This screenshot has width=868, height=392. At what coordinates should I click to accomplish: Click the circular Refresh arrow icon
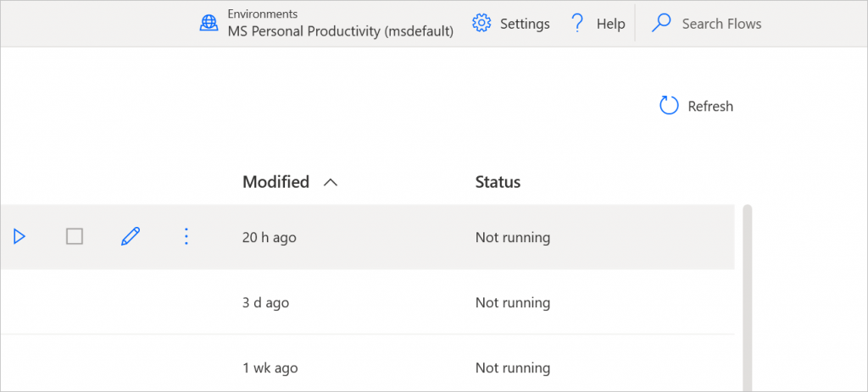(x=669, y=106)
